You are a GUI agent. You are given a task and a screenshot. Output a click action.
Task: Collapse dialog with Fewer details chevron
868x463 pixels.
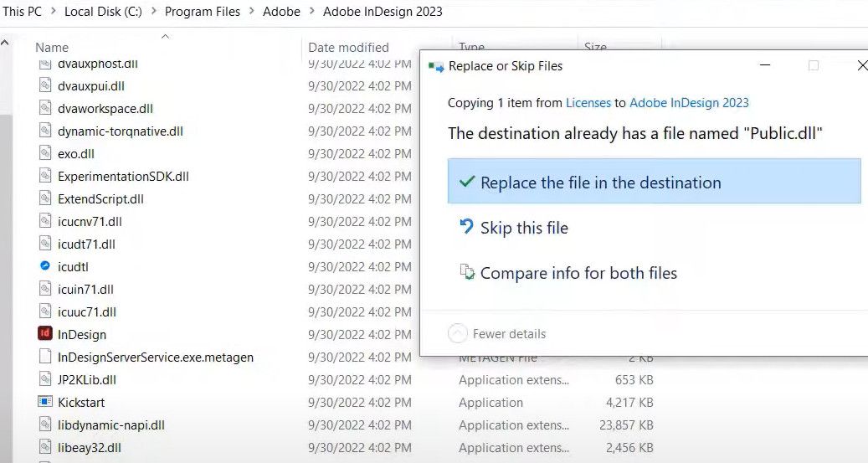pyautogui.click(x=457, y=333)
